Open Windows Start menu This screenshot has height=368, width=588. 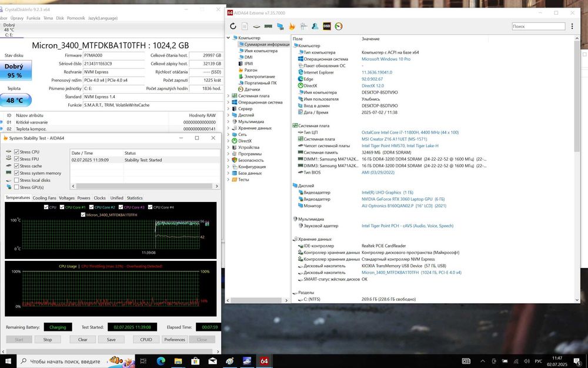click(x=8, y=362)
